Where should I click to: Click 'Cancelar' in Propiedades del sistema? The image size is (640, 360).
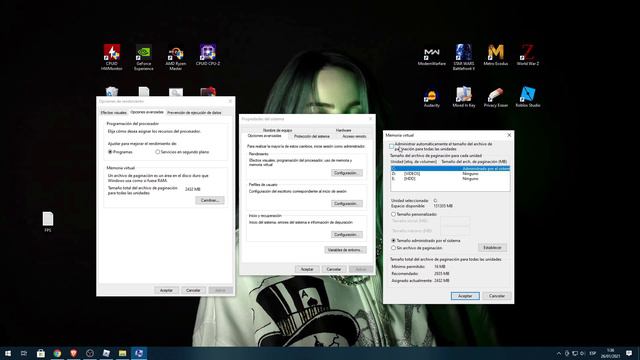[x=334, y=269]
